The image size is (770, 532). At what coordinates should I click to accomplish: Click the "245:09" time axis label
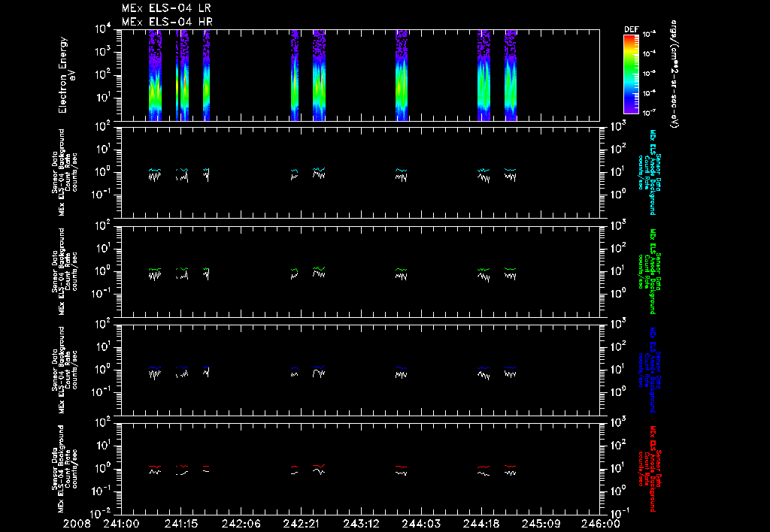pos(541,524)
